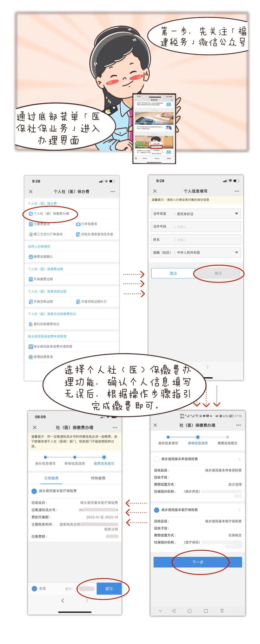The height and width of the screenshot is (644, 260).
Task: Tap the 委托扣款缴费协议 icon
Action: 31,324
